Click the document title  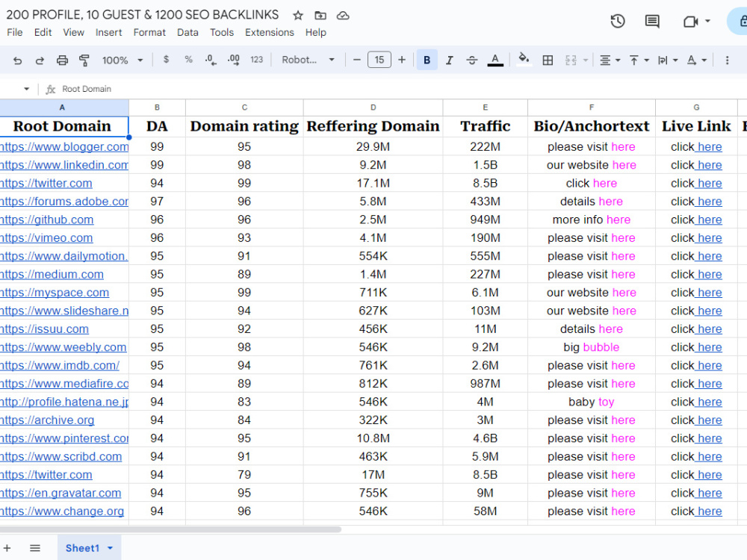click(x=143, y=15)
